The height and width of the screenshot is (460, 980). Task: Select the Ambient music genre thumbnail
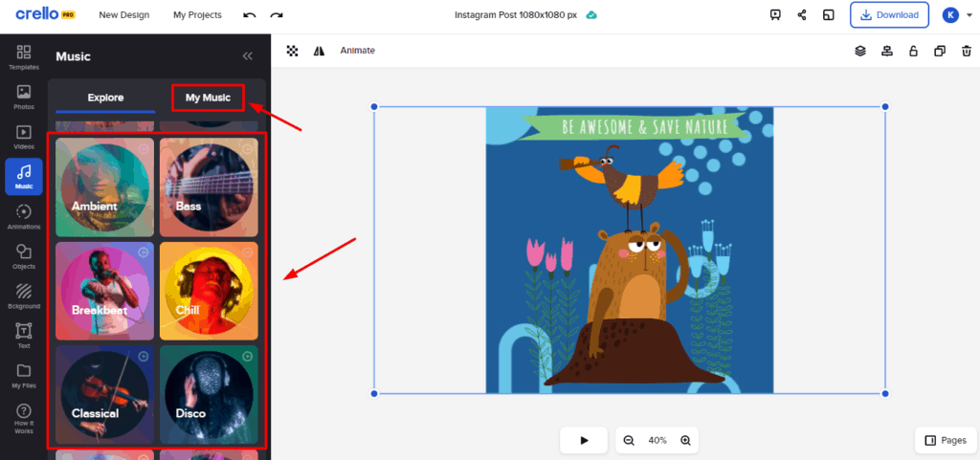pyautogui.click(x=104, y=187)
